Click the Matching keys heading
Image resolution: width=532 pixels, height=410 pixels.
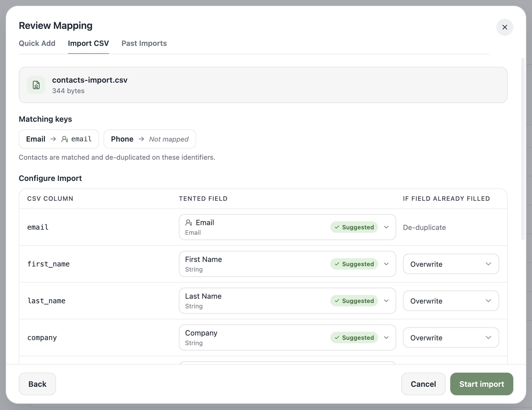[45, 119]
